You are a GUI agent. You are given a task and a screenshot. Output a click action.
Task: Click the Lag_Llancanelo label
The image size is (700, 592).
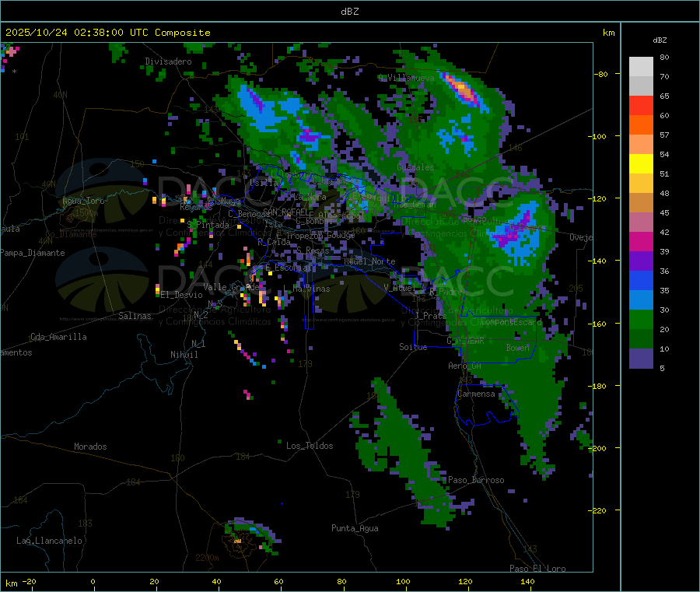(x=50, y=540)
